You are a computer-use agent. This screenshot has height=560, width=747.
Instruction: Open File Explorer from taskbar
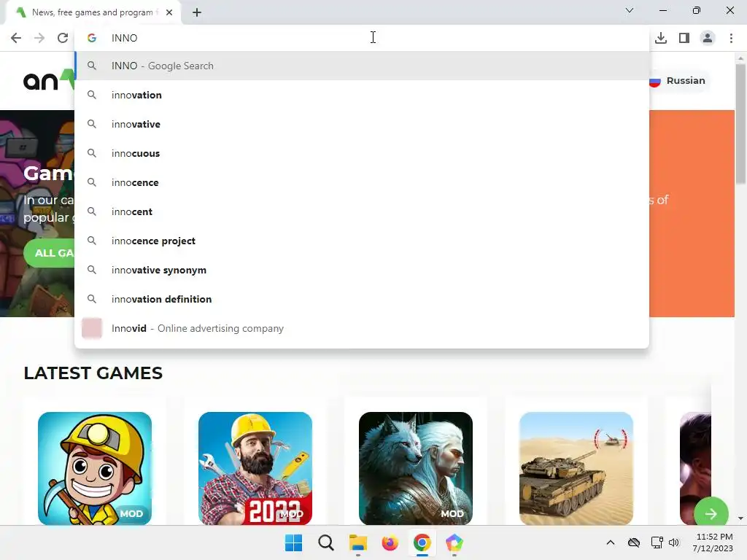357,542
